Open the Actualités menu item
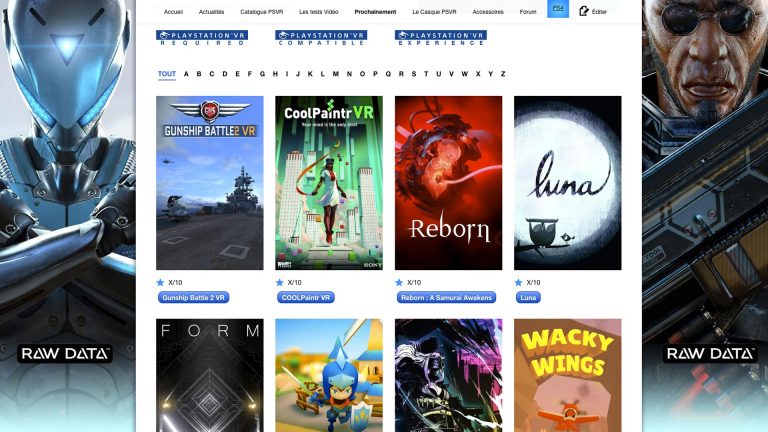768x432 pixels. [211, 12]
